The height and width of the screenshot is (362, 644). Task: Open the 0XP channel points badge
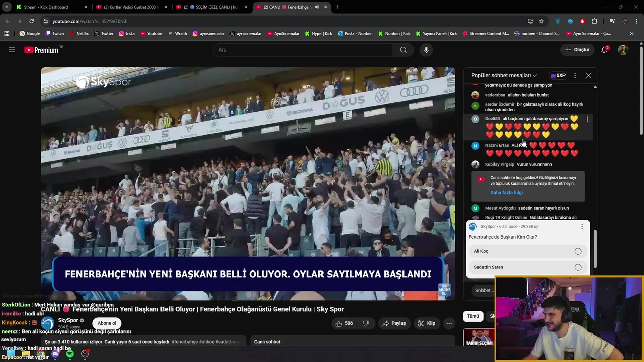(x=558, y=76)
